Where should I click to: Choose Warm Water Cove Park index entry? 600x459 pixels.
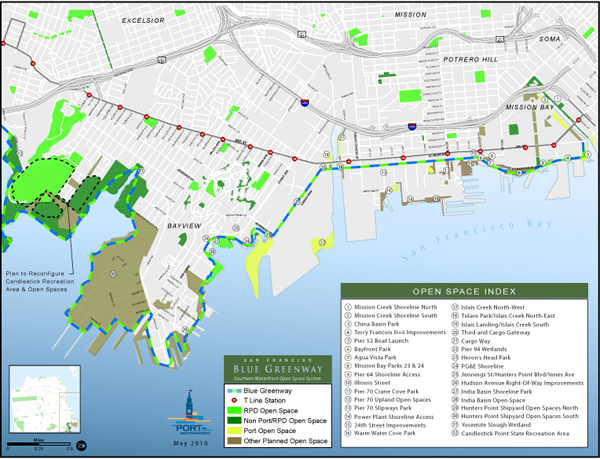click(389, 434)
